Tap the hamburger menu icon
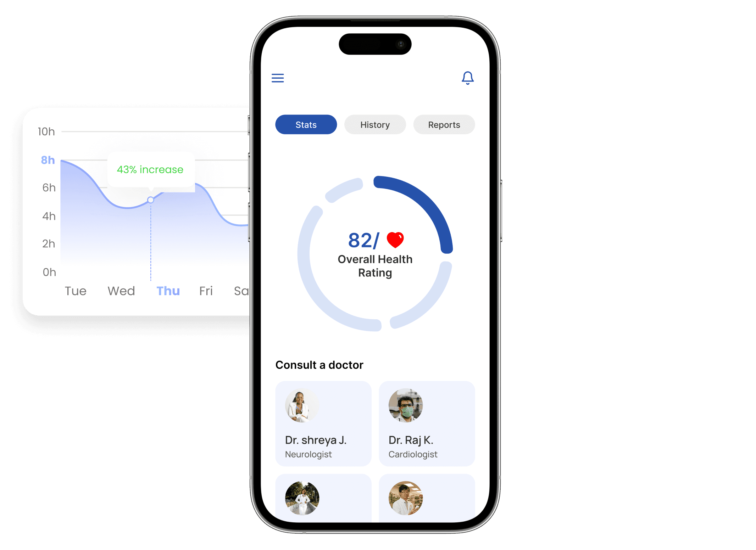This screenshot has height=550, width=756. [x=278, y=78]
